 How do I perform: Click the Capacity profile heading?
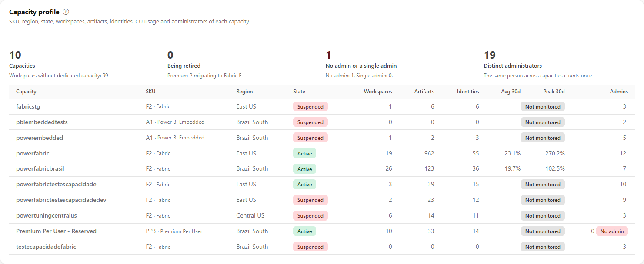point(34,12)
